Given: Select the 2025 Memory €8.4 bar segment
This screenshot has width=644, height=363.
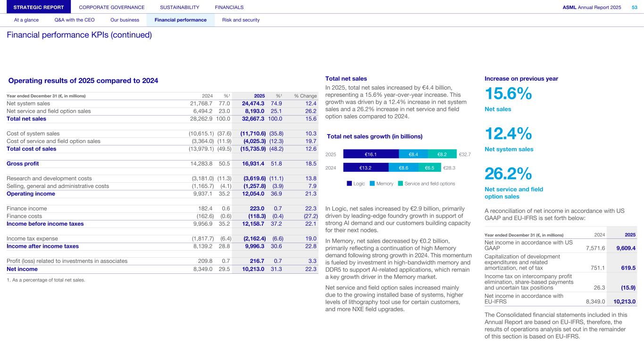Looking at the screenshot, I should pos(413,154).
